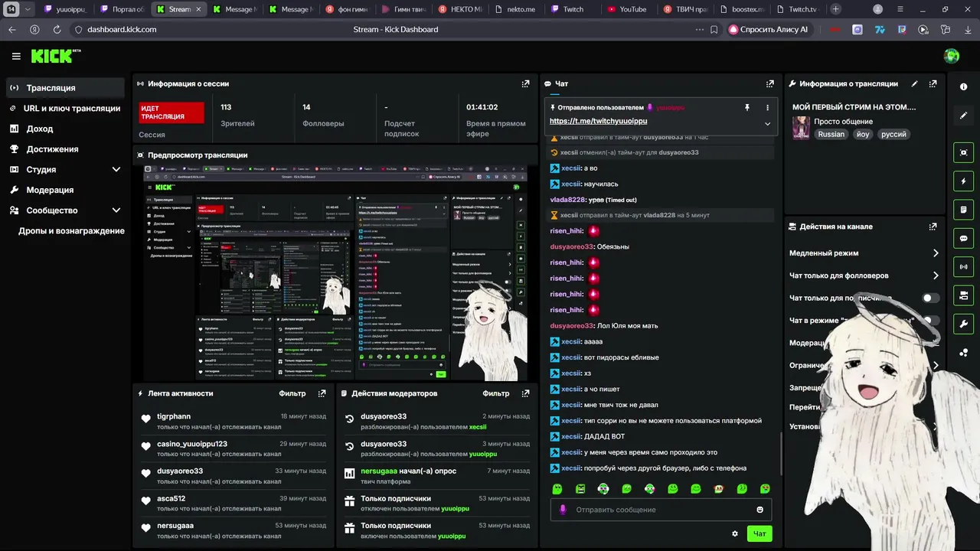Click the Отправить сообщение input field
This screenshot has height=551, width=980.
pyautogui.click(x=661, y=510)
